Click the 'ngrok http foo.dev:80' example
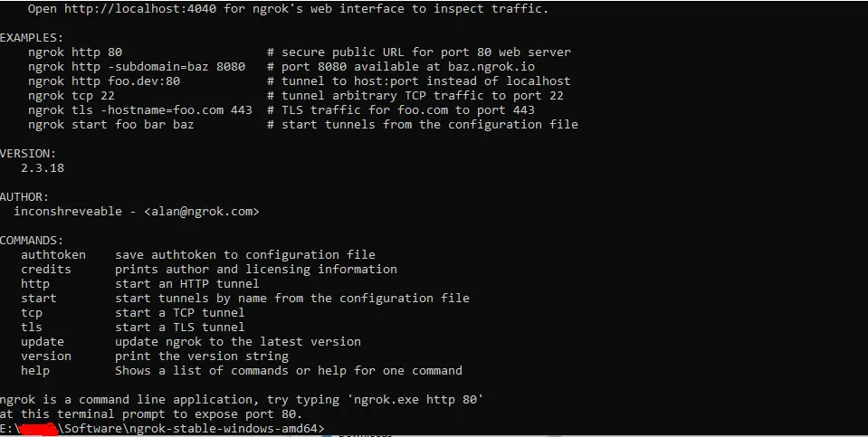This screenshot has width=868, height=437. [104, 81]
